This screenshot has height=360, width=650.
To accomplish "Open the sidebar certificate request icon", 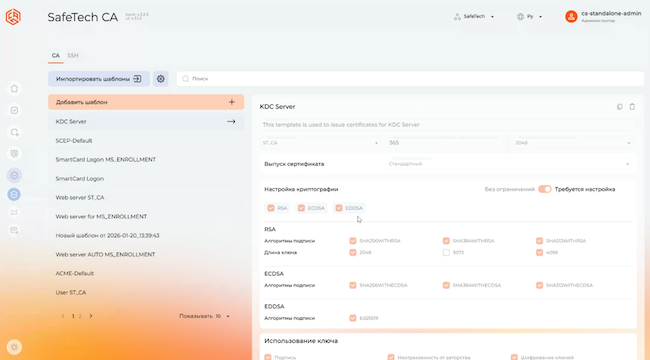I will pos(14,132).
